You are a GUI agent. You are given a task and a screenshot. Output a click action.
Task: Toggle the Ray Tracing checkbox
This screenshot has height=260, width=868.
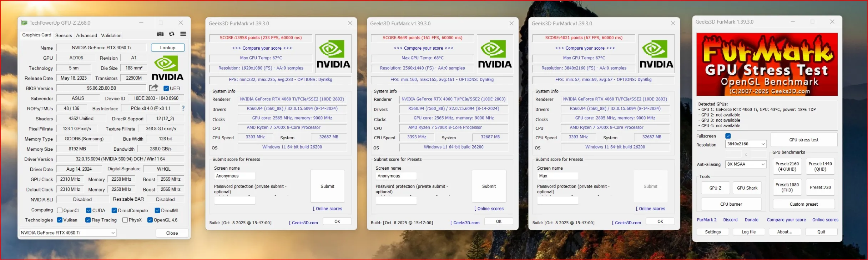click(x=88, y=220)
